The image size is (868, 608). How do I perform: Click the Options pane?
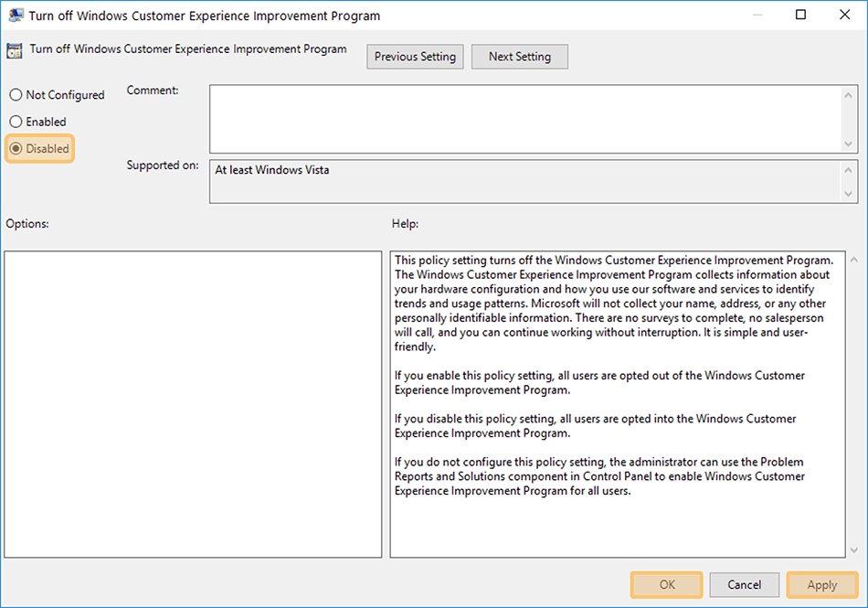pos(193,404)
